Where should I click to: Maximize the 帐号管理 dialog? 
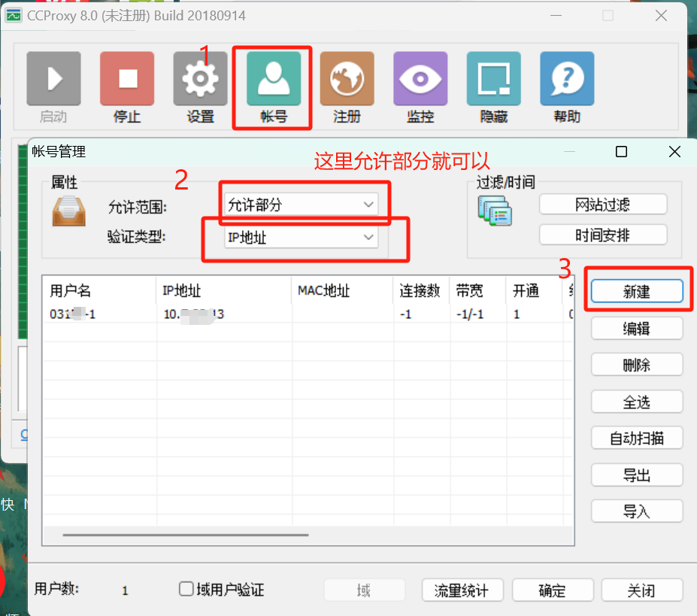621,152
